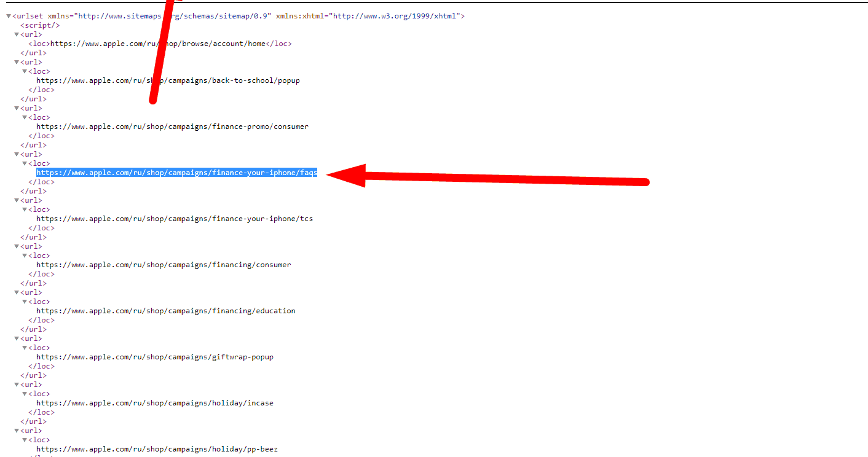Collapse the url node containing account/home
Screen dimensions: 868x457
coord(17,34)
